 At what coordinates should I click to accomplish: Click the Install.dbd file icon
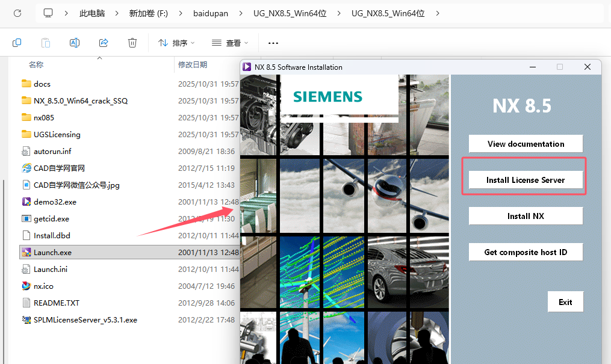(x=26, y=235)
